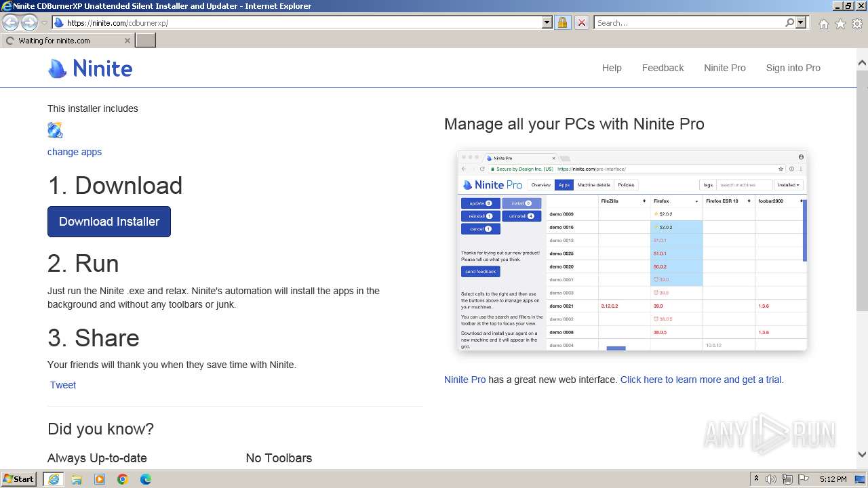Go back with the browser Back arrow

click(x=11, y=22)
